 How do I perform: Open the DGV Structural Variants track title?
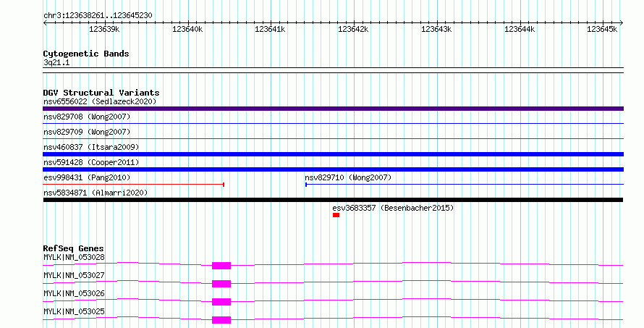pyautogui.click(x=101, y=93)
